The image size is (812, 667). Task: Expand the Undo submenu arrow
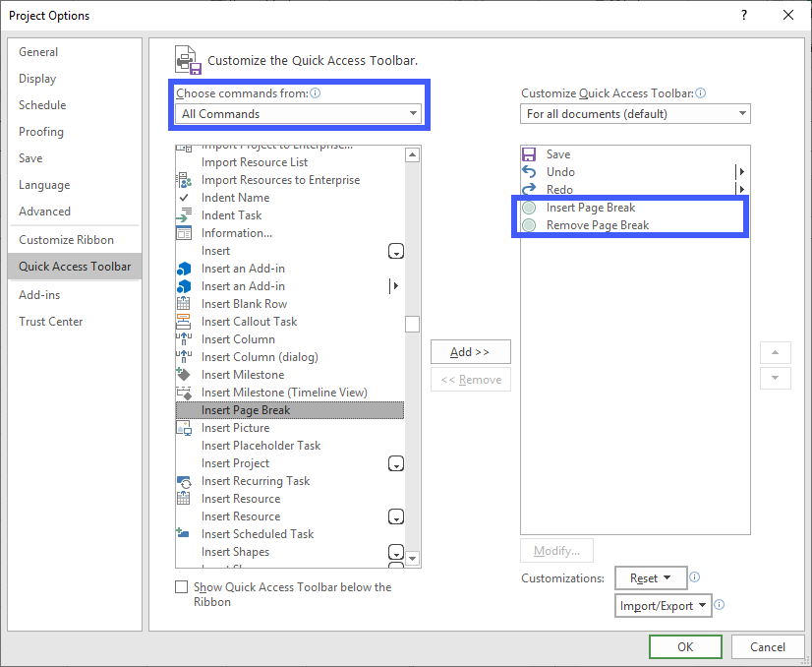(741, 171)
